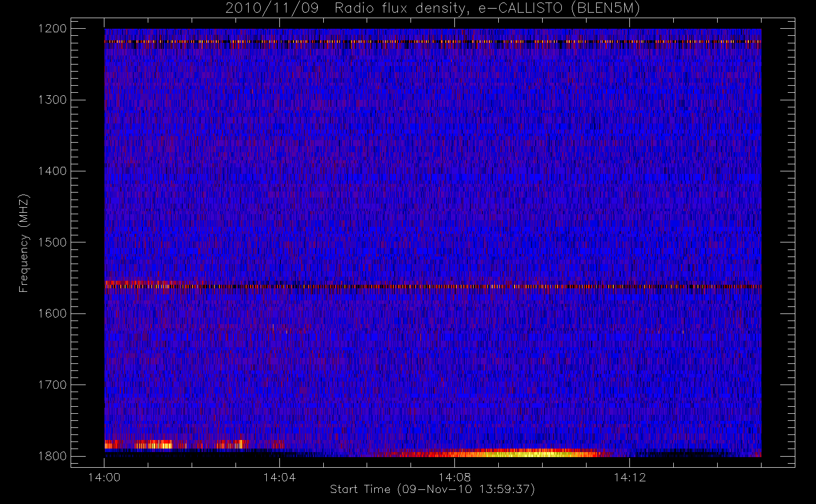Click the 14:08 time tick label
Screen dimensions: 816x504
click(454, 477)
